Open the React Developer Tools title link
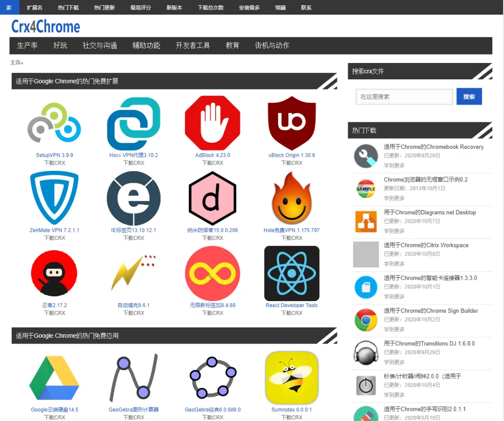 [x=292, y=305]
